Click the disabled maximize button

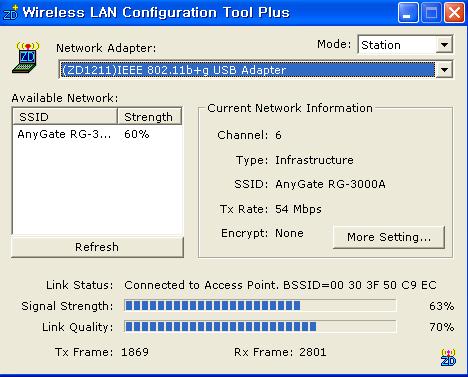431,13
